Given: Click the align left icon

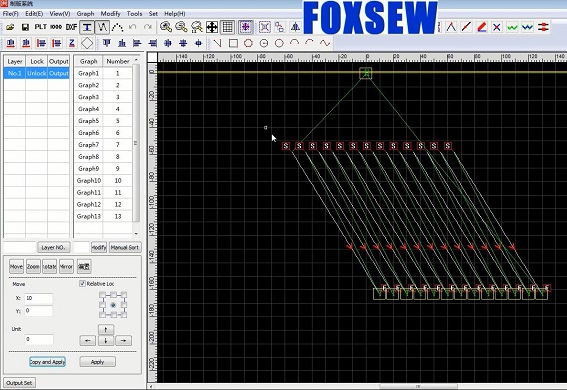Looking at the screenshot, I should coord(137,43).
